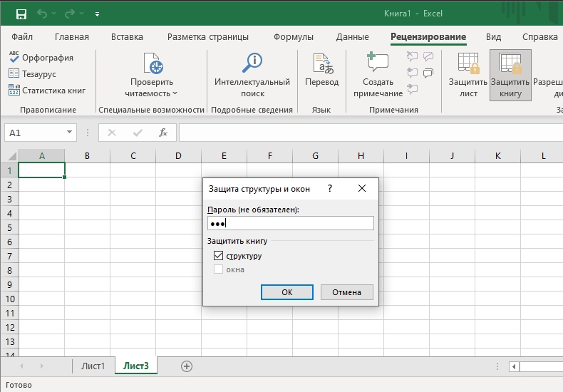Click the Отмена button
563x392 pixels.
tap(346, 292)
